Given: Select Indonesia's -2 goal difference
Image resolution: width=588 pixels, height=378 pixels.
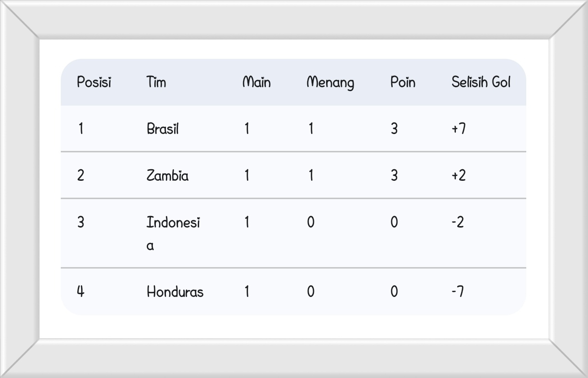Looking at the screenshot, I should 458,222.
